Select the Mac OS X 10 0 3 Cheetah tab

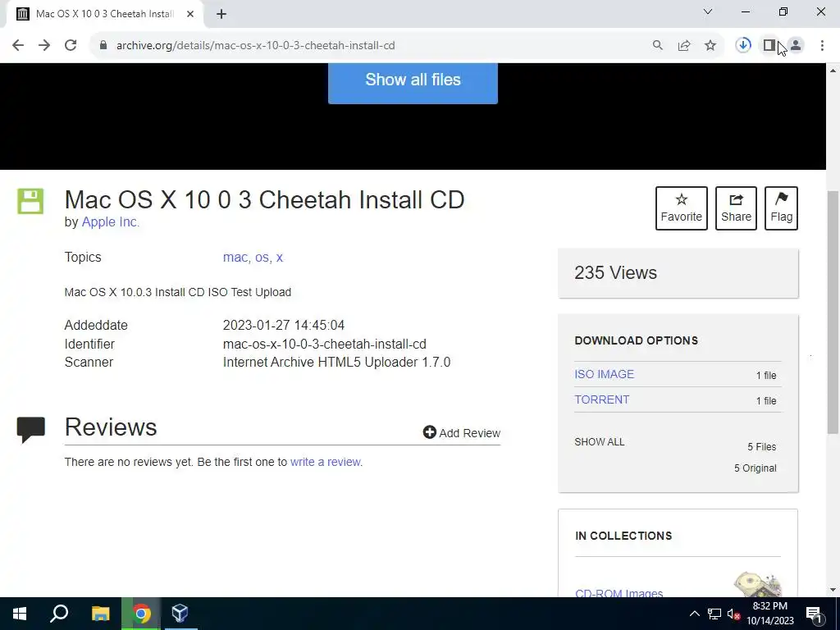point(105,14)
